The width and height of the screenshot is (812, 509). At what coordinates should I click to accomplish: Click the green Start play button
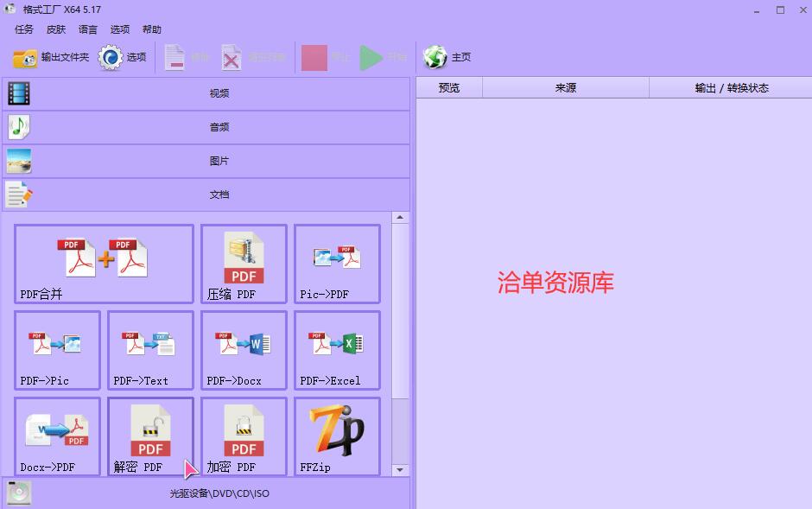[371, 57]
